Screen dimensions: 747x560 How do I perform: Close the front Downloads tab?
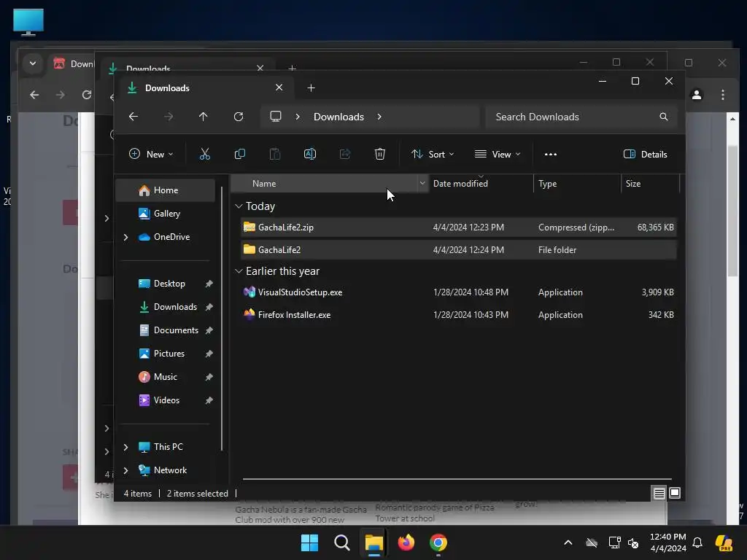pos(279,87)
